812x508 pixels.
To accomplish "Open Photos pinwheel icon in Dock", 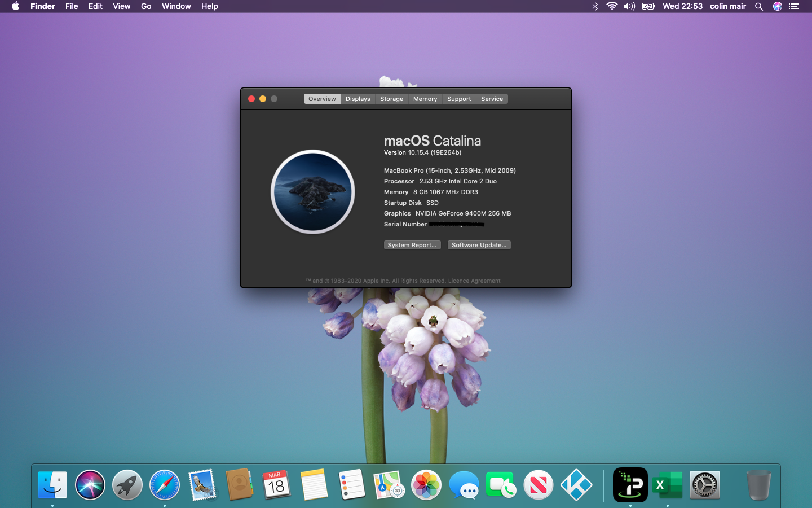I will click(x=426, y=485).
